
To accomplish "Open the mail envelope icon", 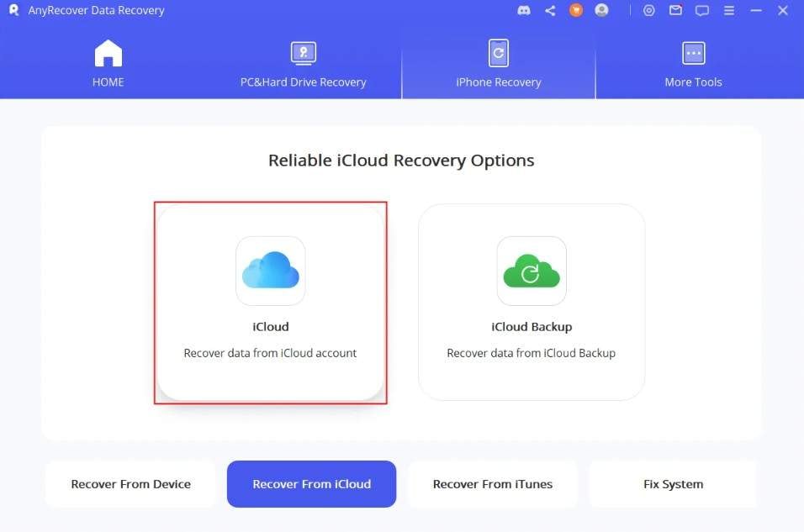I will tap(675, 10).
